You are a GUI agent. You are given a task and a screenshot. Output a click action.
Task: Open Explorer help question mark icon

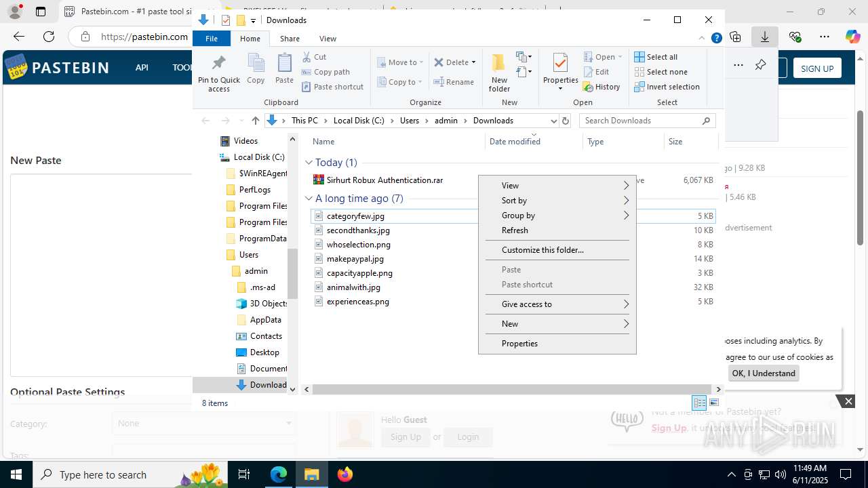click(x=716, y=38)
